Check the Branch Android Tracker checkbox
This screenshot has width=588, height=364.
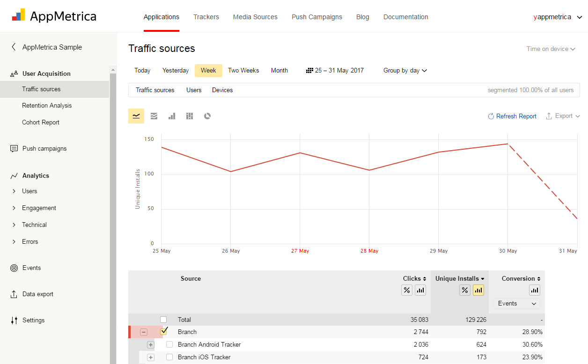(x=169, y=344)
